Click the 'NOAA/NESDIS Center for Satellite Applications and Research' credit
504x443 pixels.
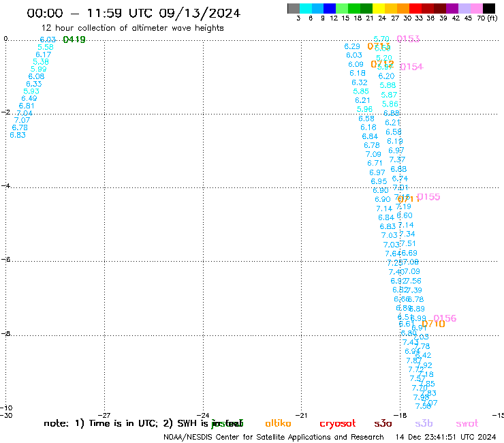274,438
